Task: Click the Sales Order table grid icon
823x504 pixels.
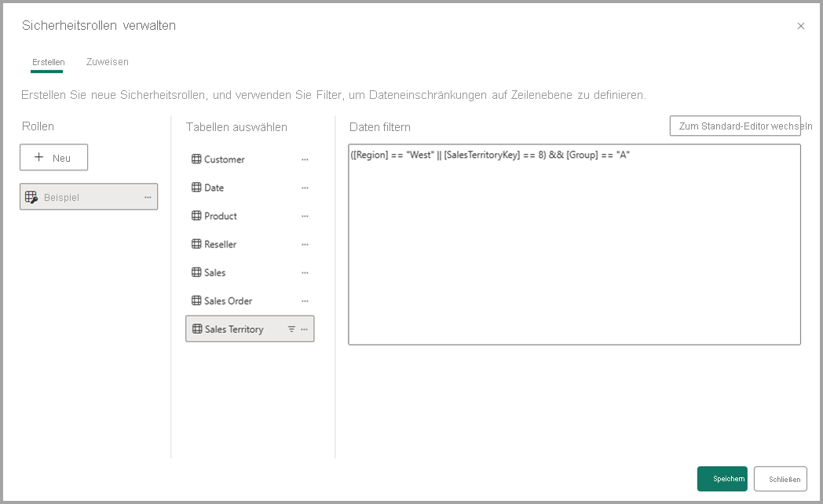Action: [196, 301]
